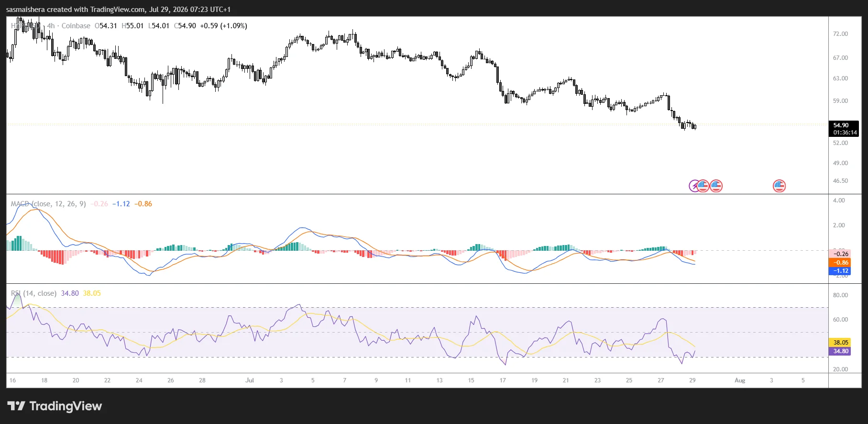Image resolution: width=868 pixels, height=424 pixels.
Task: Click the blue -1.12 MACD tag on axis
Action: [840, 271]
